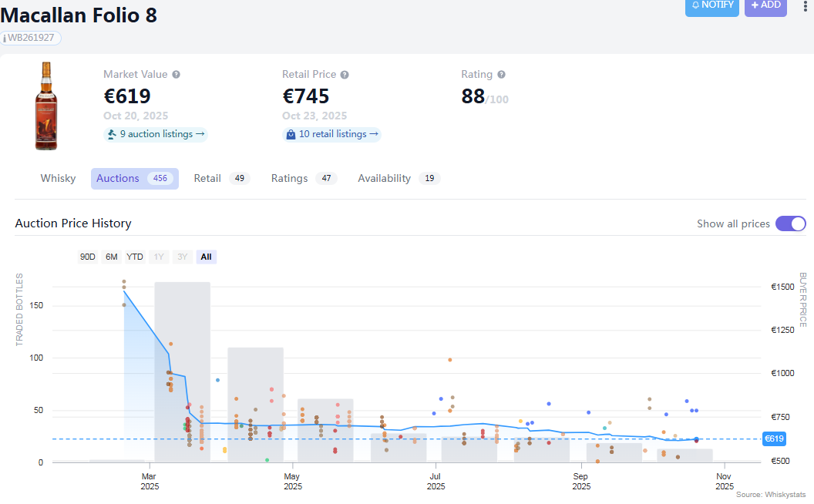Open the Whisky tab

pyautogui.click(x=58, y=178)
